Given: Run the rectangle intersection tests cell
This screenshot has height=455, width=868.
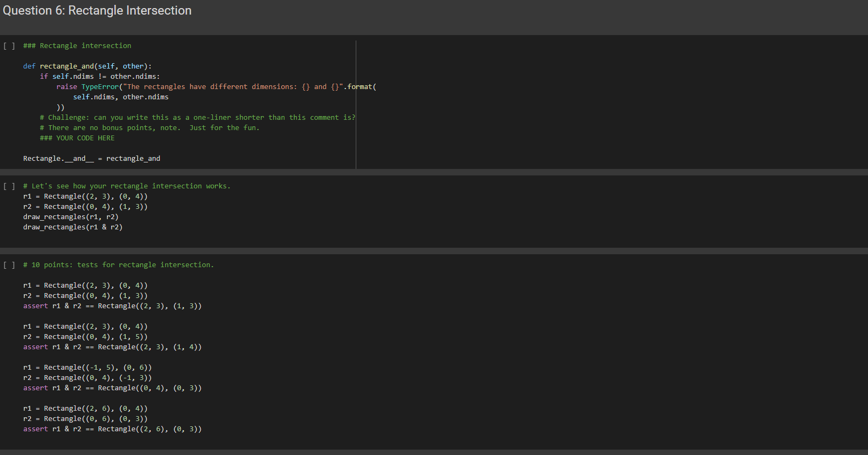Looking at the screenshot, I should tap(9, 265).
